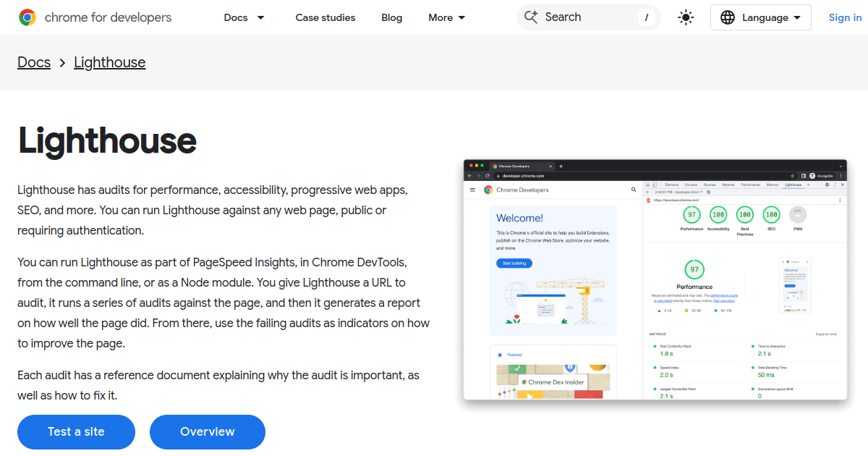Click the Sign in link

(845, 17)
